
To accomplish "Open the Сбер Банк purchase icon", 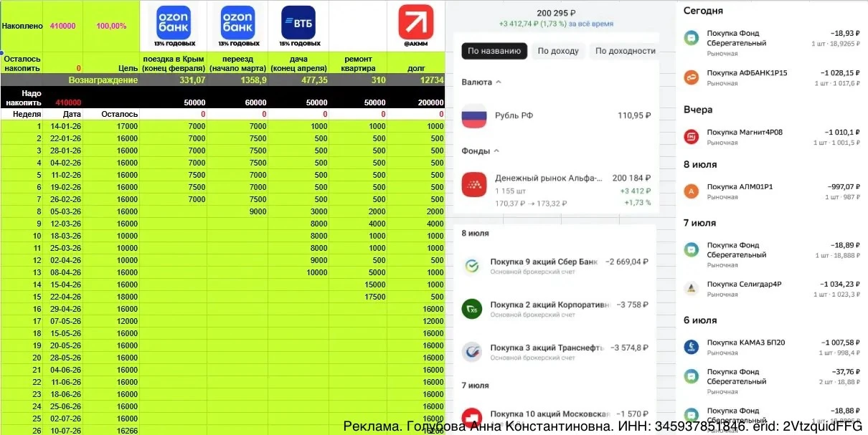I will click(x=472, y=267).
